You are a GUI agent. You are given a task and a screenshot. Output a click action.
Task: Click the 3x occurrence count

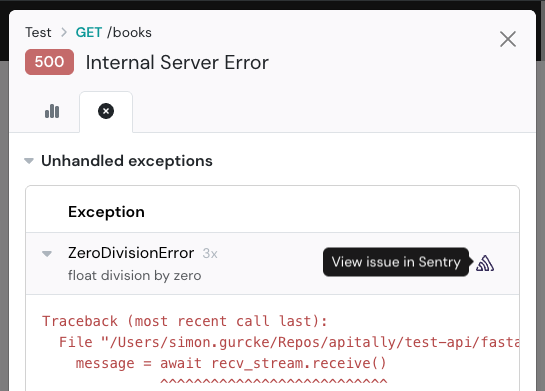tap(210, 254)
